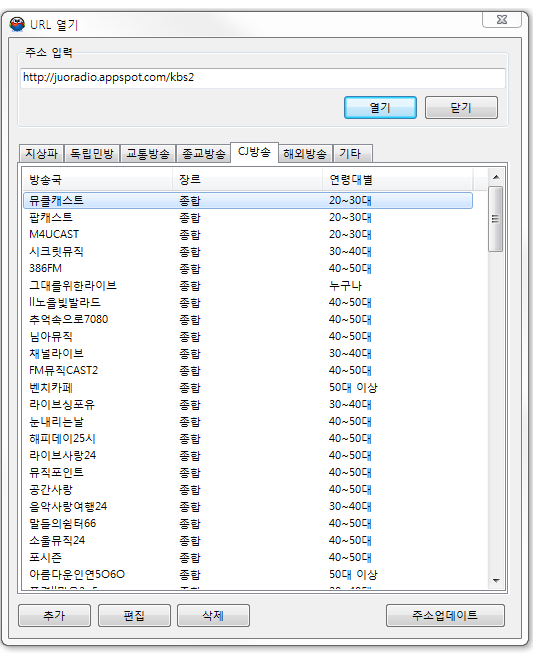This screenshot has width=535, height=660.
Task: Click the list scroll down arrow
Action: tap(496, 581)
